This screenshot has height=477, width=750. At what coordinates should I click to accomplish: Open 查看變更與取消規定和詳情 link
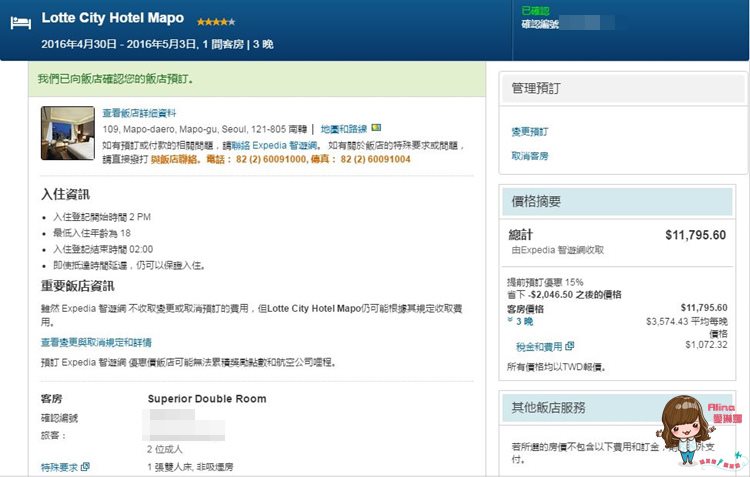[96, 342]
